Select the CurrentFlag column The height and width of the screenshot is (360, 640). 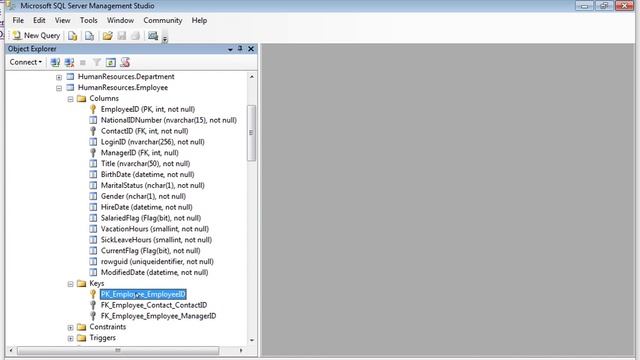151,251
